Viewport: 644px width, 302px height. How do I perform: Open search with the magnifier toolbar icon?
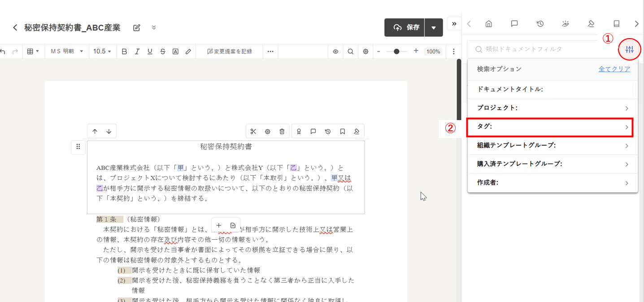pos(351,52)
